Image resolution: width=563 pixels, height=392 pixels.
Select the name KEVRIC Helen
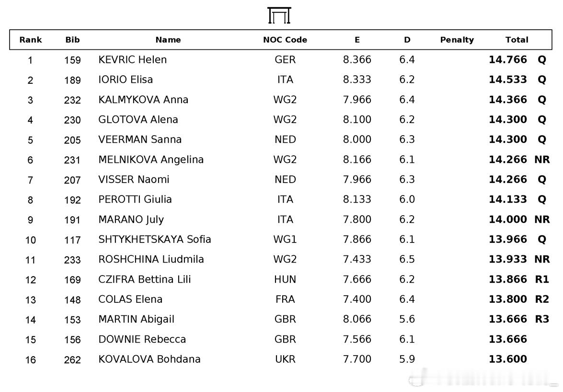[133, 59]
